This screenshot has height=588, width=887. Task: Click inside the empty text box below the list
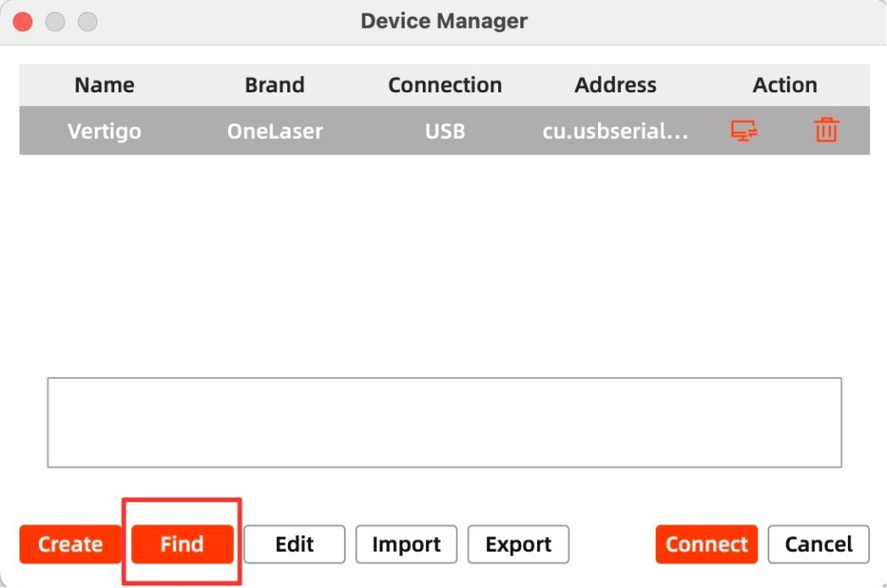444,422
